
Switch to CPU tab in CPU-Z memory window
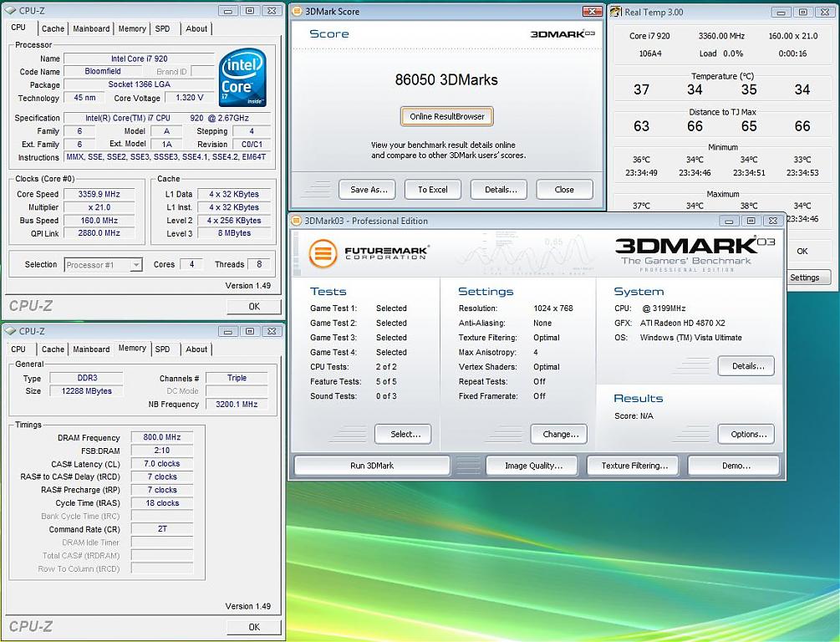(18, 349)
